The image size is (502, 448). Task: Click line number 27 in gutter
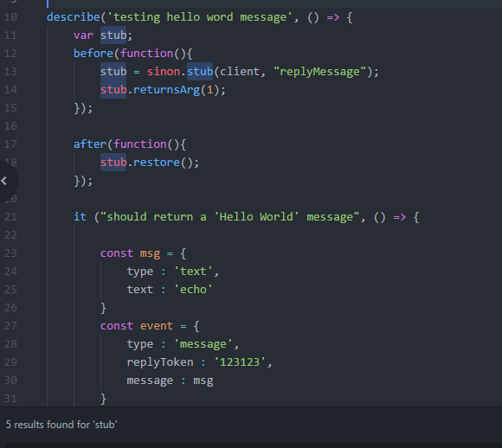click(10, 326)
